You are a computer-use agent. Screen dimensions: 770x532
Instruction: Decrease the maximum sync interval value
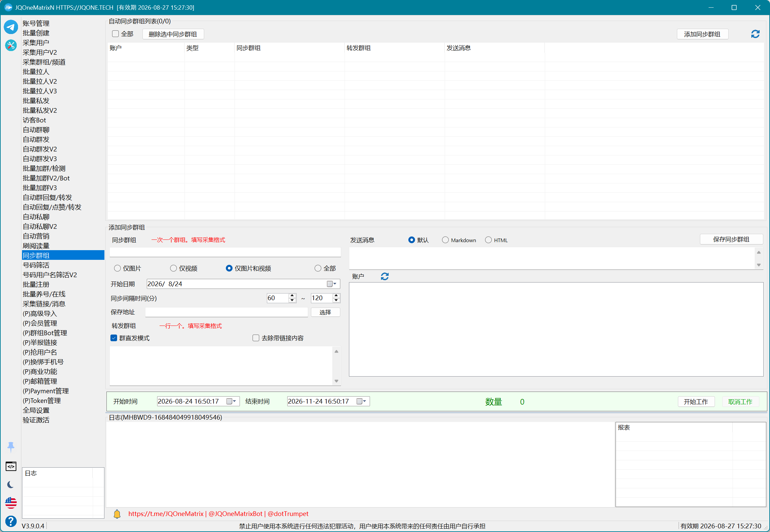pos(336,300)
